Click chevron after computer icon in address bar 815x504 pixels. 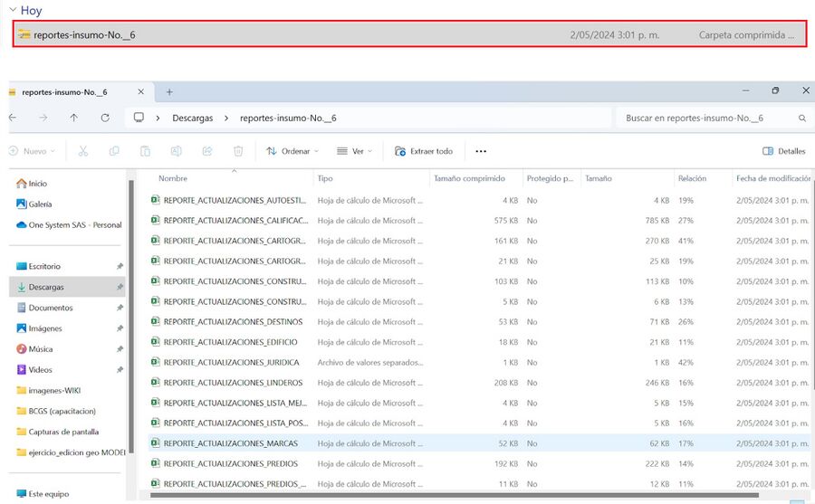point(158,118)
